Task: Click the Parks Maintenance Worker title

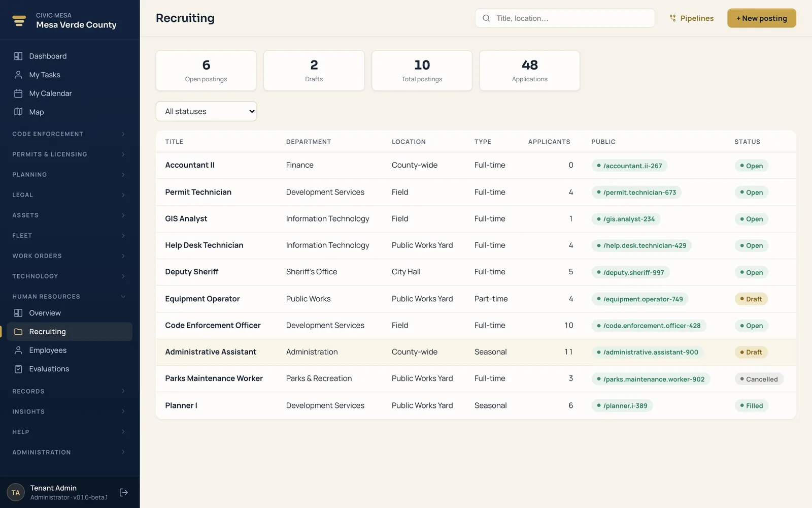Action: point(214,378)
